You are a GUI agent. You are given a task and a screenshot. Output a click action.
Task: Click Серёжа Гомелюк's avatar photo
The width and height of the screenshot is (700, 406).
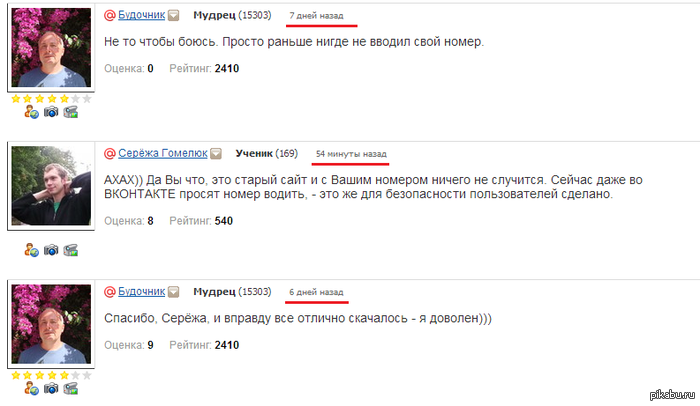[51, 186]
